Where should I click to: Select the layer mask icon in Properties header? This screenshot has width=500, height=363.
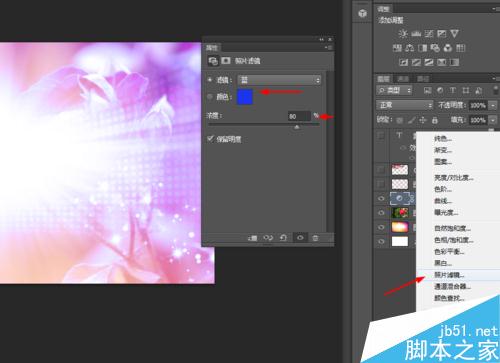(226, 61)
